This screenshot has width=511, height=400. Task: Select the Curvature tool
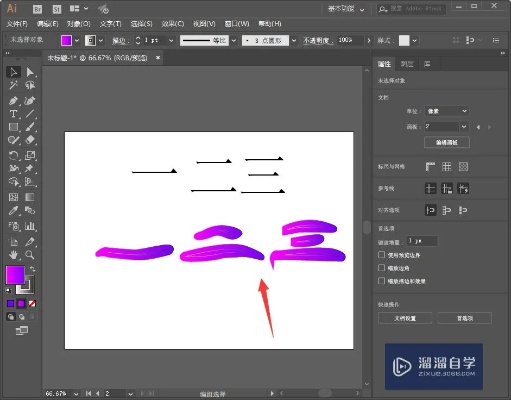[x=30, y=100]
